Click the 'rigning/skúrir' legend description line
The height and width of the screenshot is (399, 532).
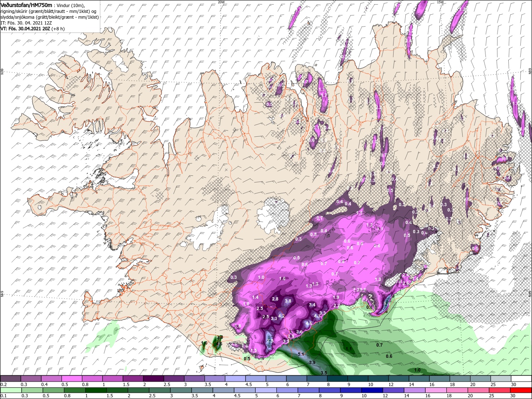click(48, 11)
